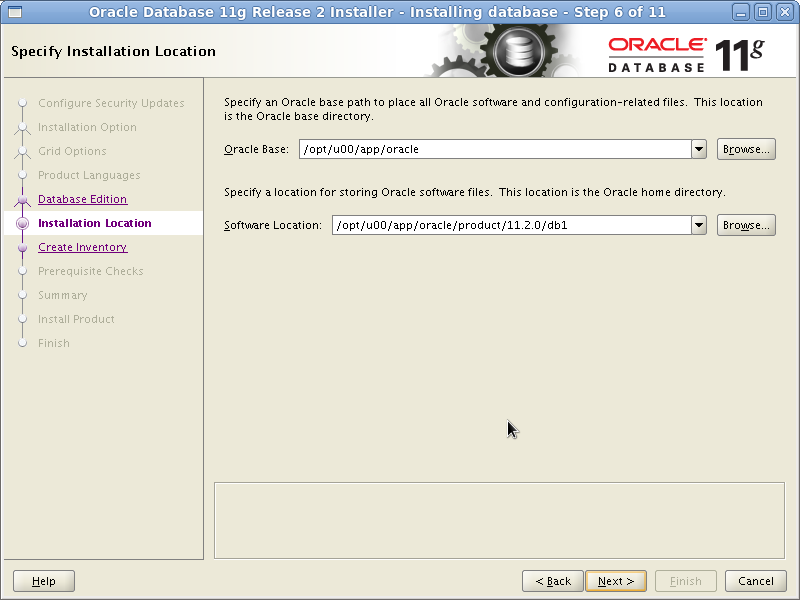This screenshot has width=800, height=600.
Task: Open the Oracle Base path dropdown arrow
Action: click(x=699, y=149)
